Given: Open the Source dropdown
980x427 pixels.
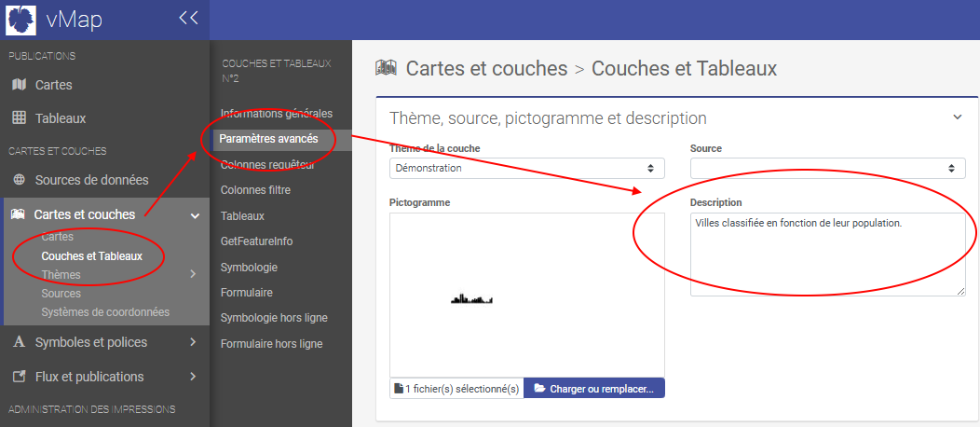Looking at the screenshot, I should [x=827, y=168].
